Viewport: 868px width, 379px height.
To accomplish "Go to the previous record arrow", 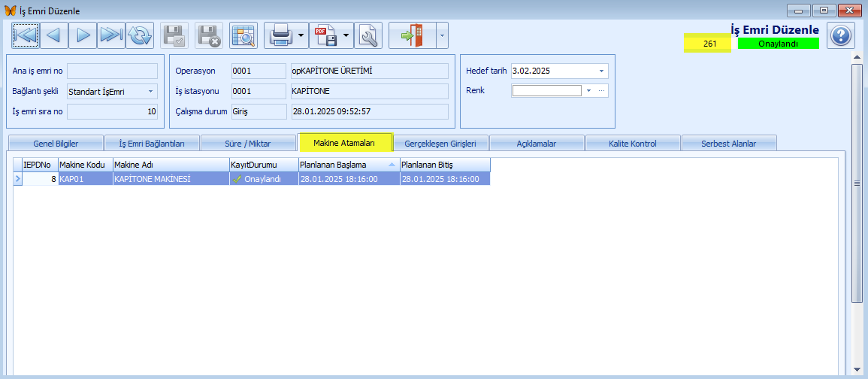I will [x=53, y=36].
